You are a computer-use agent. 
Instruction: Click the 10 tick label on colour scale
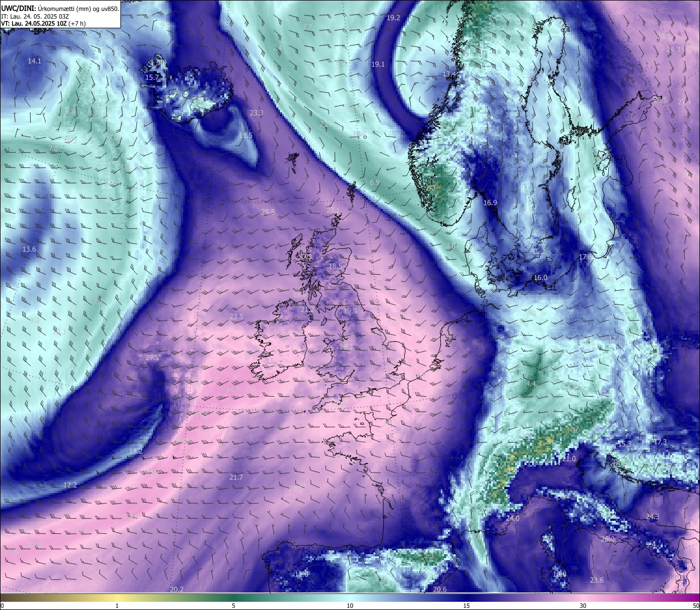350,606
